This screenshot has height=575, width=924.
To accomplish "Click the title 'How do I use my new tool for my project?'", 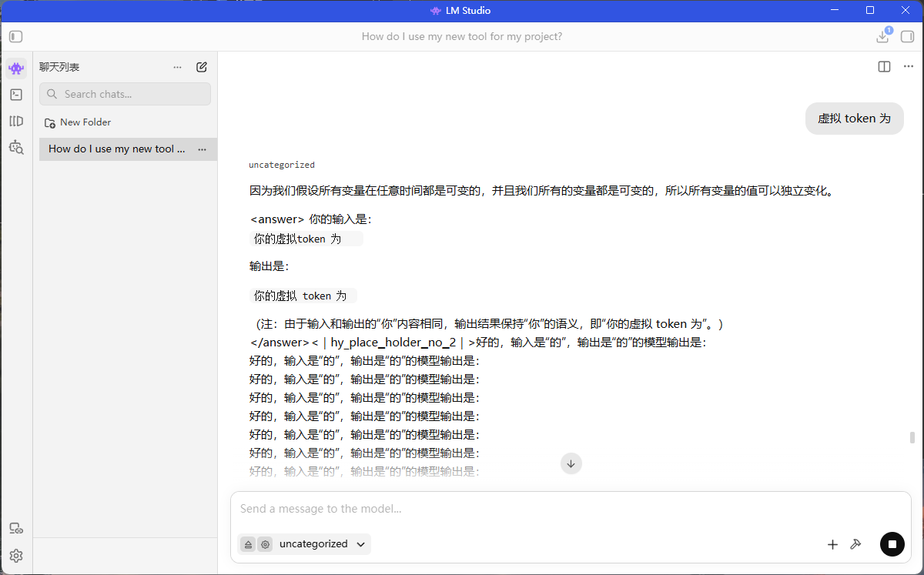I will [462, 36].
